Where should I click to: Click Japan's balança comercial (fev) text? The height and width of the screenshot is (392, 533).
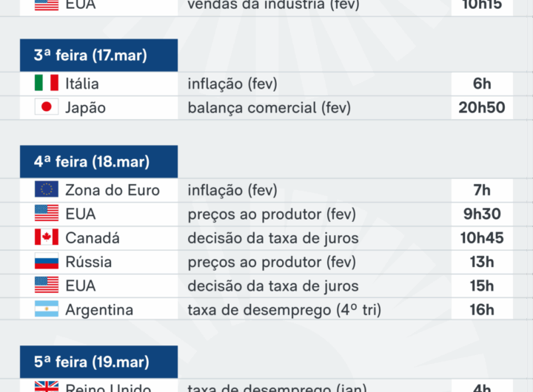click(269, 107)
